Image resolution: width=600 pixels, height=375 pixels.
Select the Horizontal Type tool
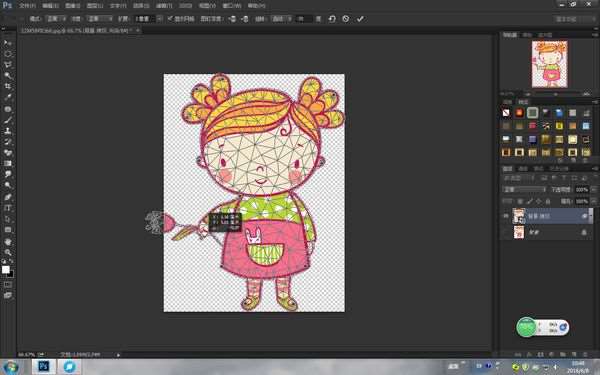pos(8,208)
